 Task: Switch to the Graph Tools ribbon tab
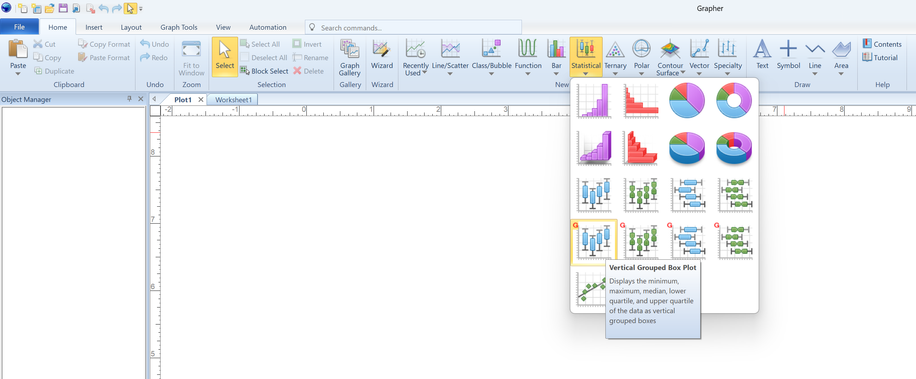point(179,27)
